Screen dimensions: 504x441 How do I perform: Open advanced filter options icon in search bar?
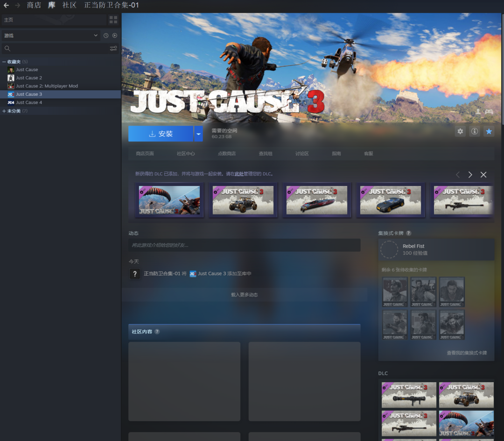tap(113, 49)
